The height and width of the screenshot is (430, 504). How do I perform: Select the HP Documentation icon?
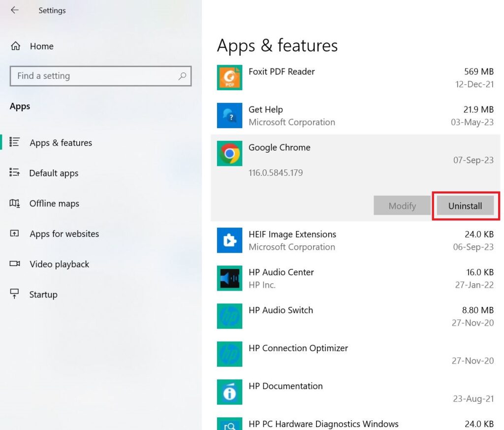coord(229,392)
